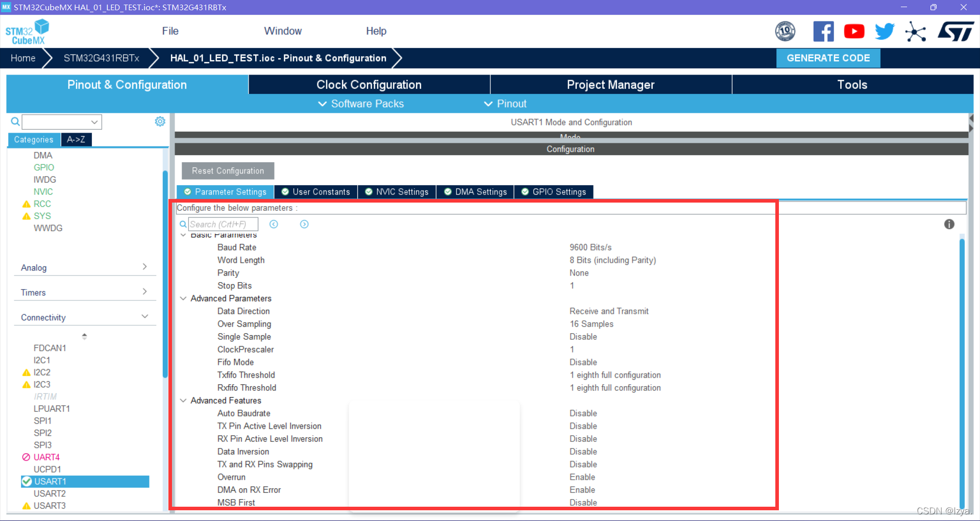Click the warning icon beside USART3

[27, 506]
